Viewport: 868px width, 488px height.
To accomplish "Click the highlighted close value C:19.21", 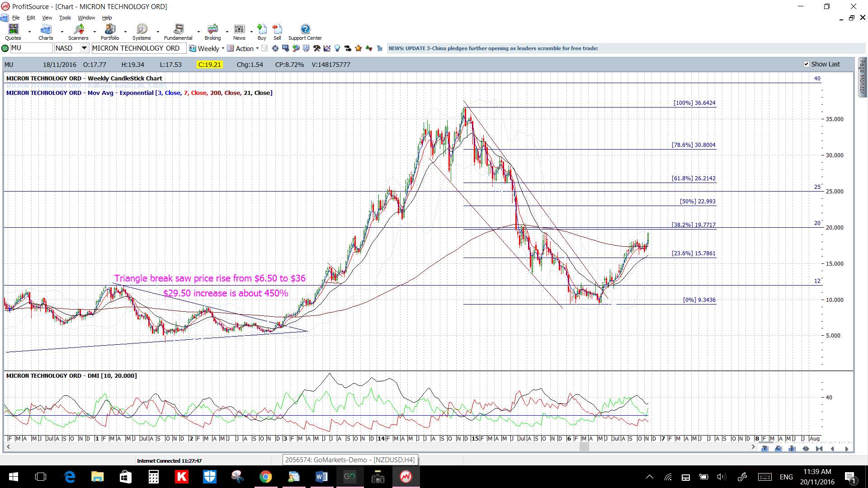I will pyautogui.click(x=210, y=65).
